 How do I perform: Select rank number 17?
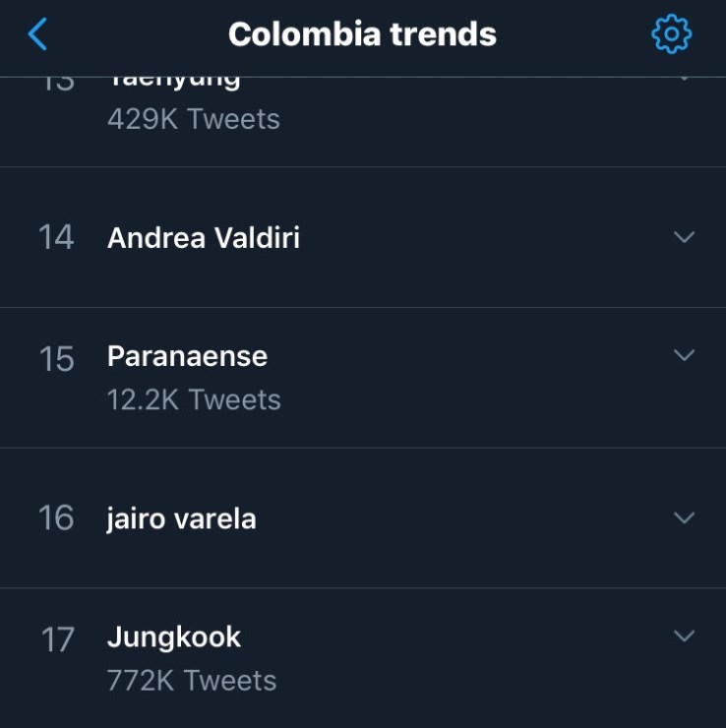click(57, 640)
